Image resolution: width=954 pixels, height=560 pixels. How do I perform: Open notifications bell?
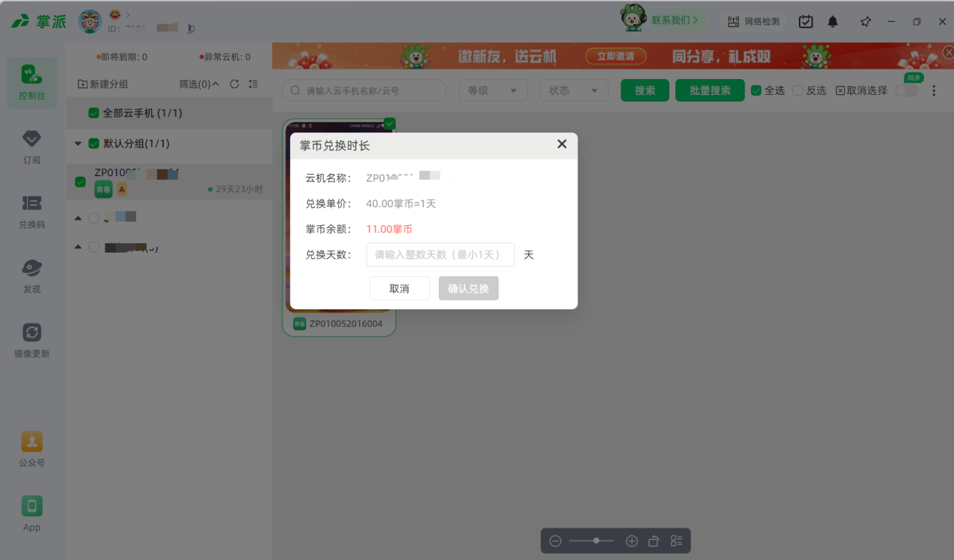[833, 22]
